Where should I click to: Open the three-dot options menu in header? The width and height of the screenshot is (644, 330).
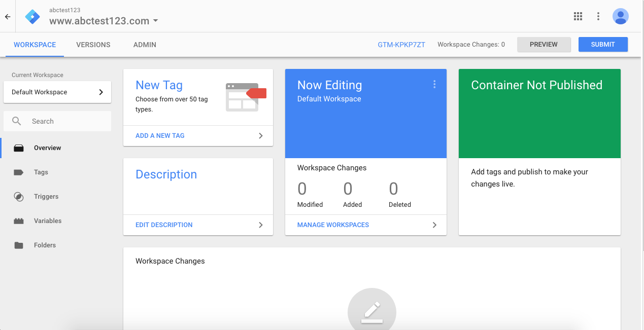[x=598, y=16]
